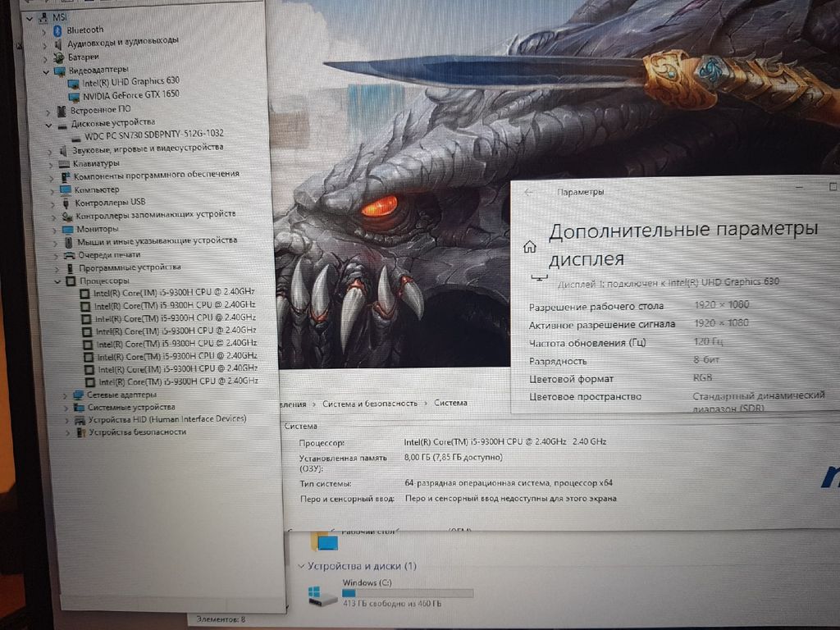The image size is (840, 630).
Task: Click the audio inputs and outputs speaker icon
Action: coord(58,44)
